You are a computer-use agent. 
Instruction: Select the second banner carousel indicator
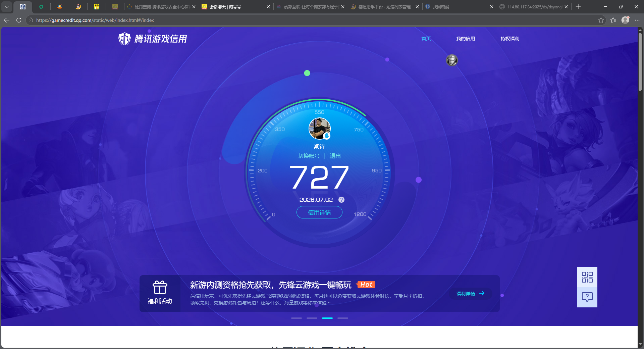coord(312,318)
